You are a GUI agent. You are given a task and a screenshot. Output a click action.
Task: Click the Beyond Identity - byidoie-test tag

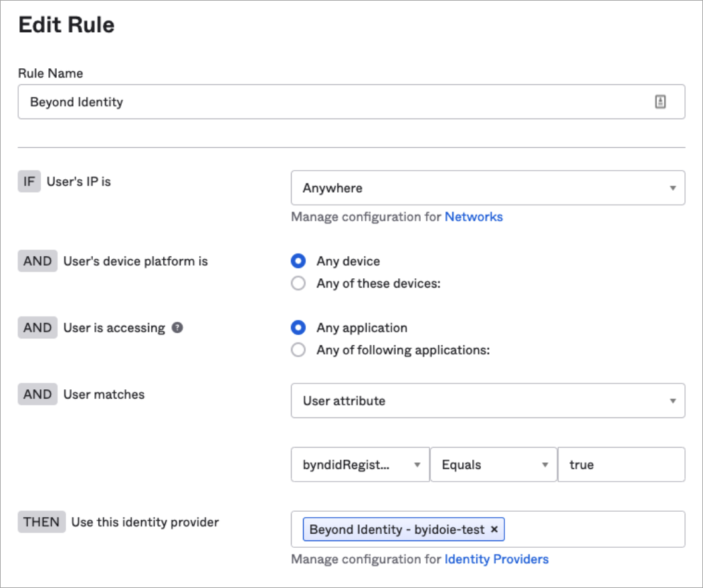click(x=403, y=529)
